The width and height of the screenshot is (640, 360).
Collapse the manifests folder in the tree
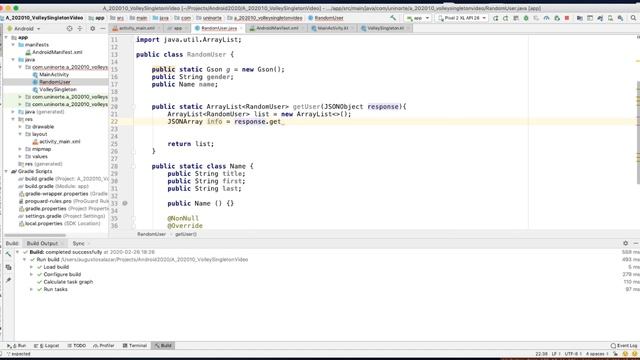click(13, 44)
